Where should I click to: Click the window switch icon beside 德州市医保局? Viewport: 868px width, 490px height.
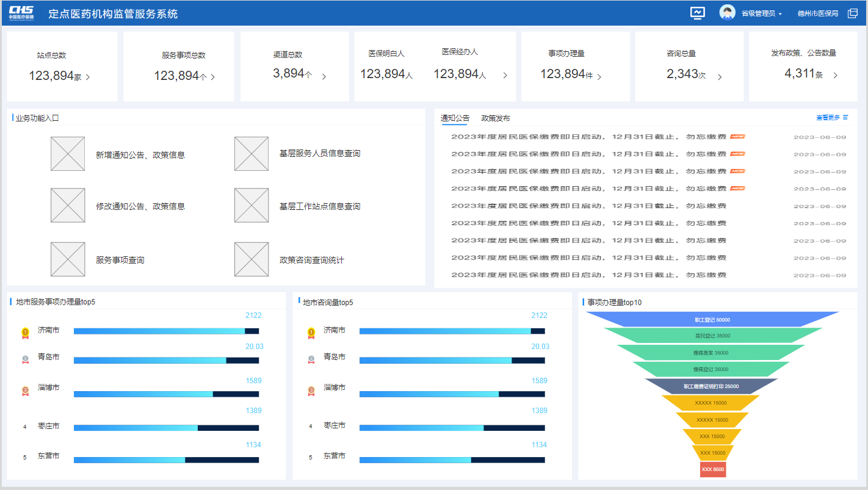(x=853, y=13)
